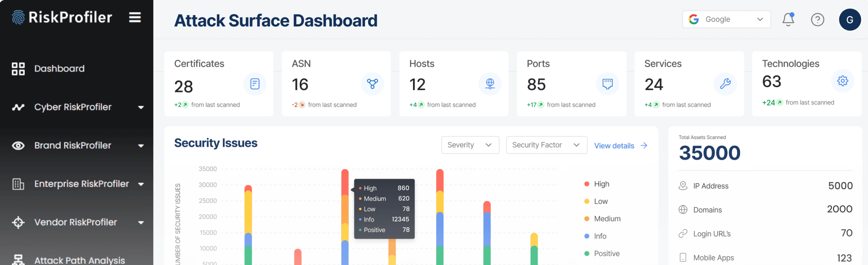
Task: Open the help question mark icon
Action: point(817,20)
